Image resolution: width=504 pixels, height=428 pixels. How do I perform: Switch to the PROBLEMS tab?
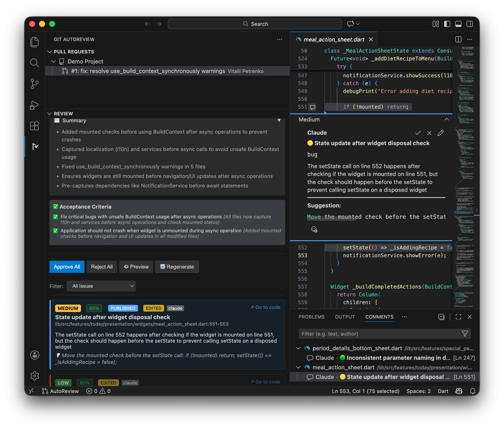click(311, 317)
